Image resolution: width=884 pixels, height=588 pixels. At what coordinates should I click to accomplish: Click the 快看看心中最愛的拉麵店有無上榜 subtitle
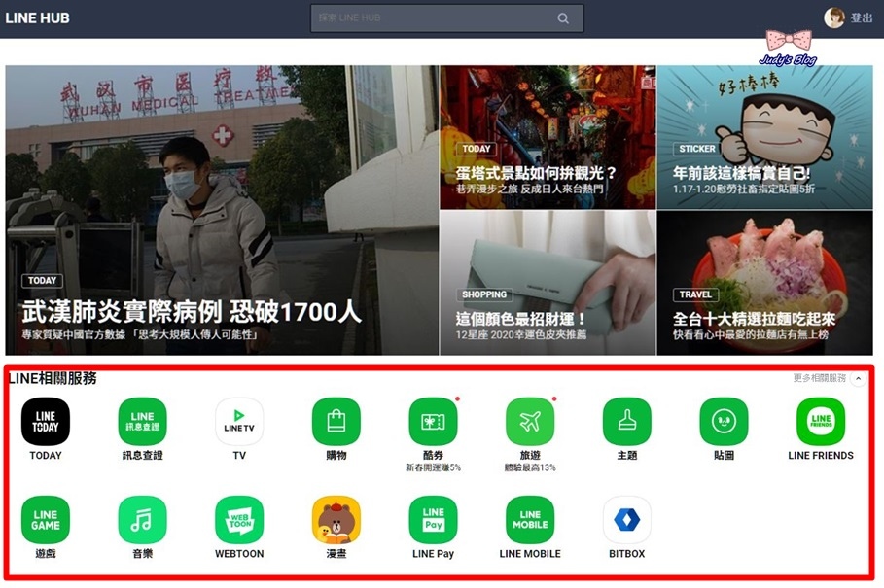tap(751, 334)
